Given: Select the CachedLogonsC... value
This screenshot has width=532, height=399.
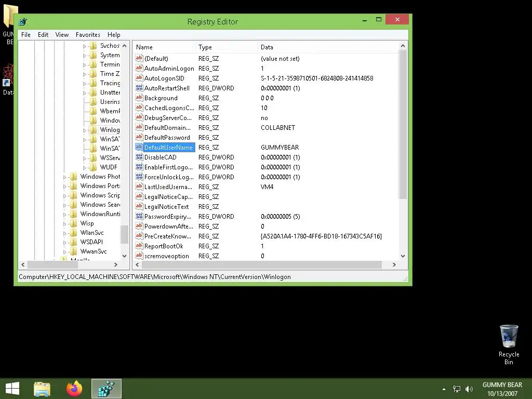Looking at the screenshot, I should 169,108.
